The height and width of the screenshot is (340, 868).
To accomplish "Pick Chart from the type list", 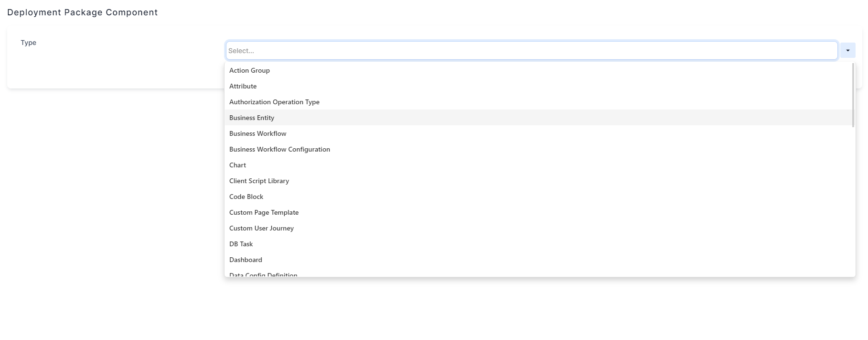I will (x=237, y=165).
